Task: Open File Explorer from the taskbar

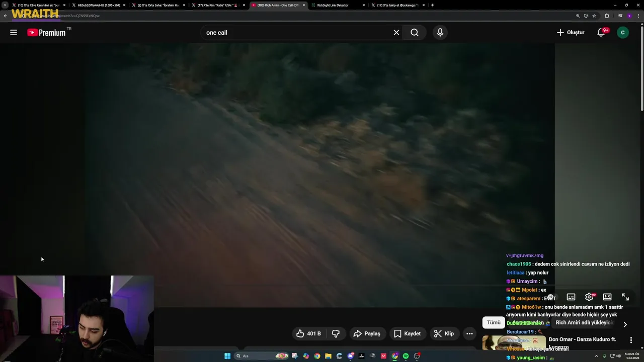Action: click(x=328, y=356)
